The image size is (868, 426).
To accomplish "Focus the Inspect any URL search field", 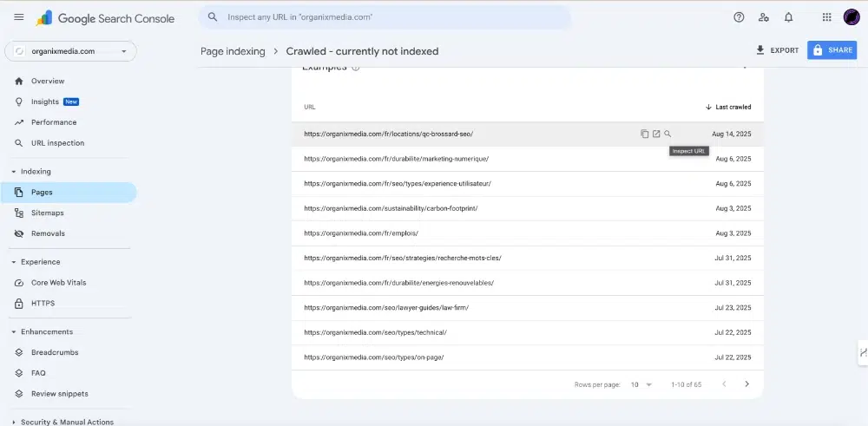I will click(x=385, y=17).
